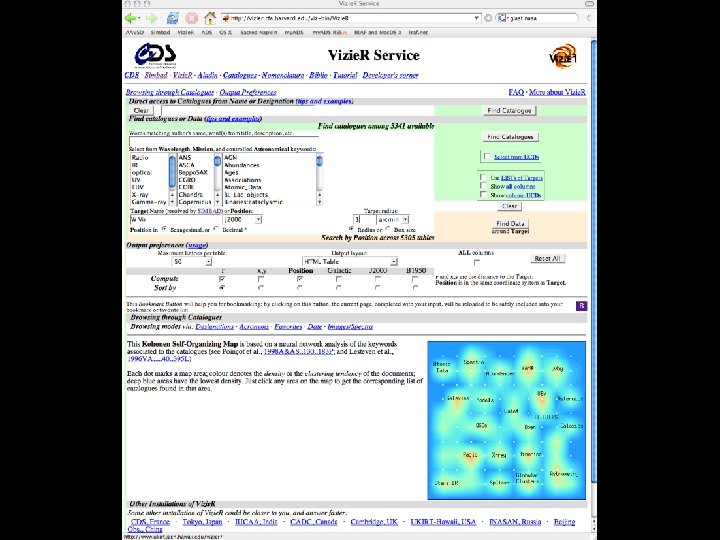This screenshot has height=540, width=720.
Task: Click the Google search field in toolbar
Action: point(541,18)
